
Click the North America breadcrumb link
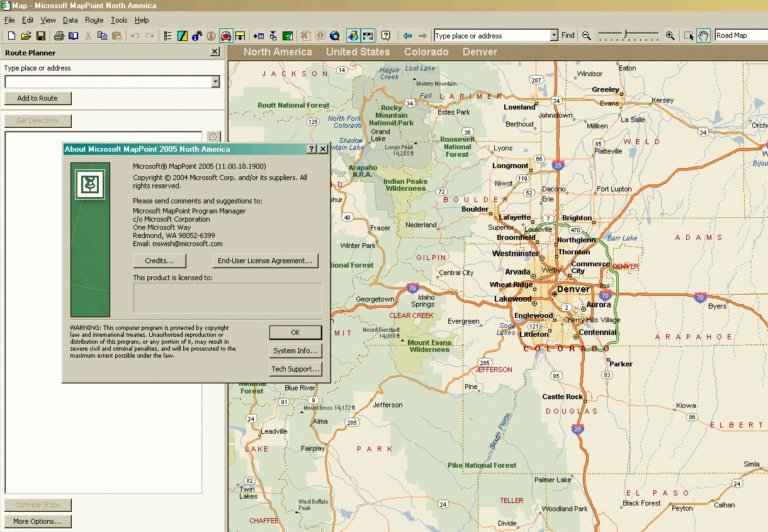[x=278, y=52]
